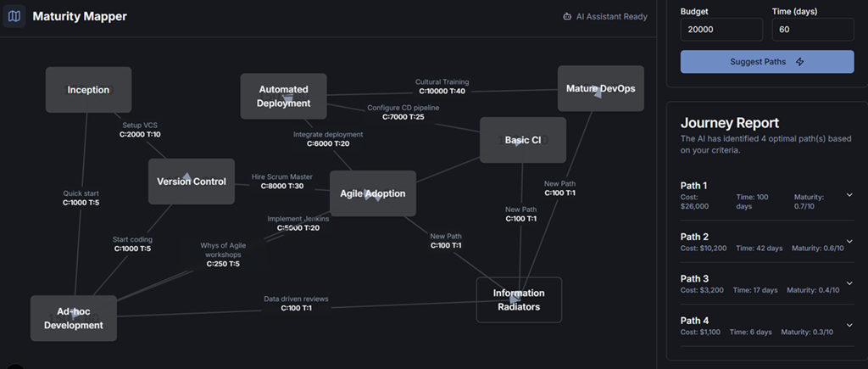Screen dimensions: 868x369
Task: Click the arrowhead on Ad-hoc Development node
Action: coord(74,313)
